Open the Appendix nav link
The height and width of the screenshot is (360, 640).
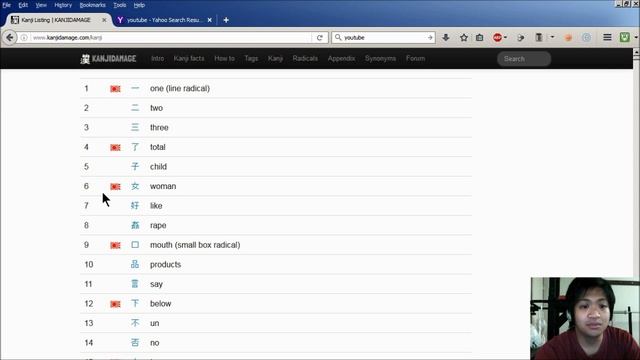click(341, 59)
